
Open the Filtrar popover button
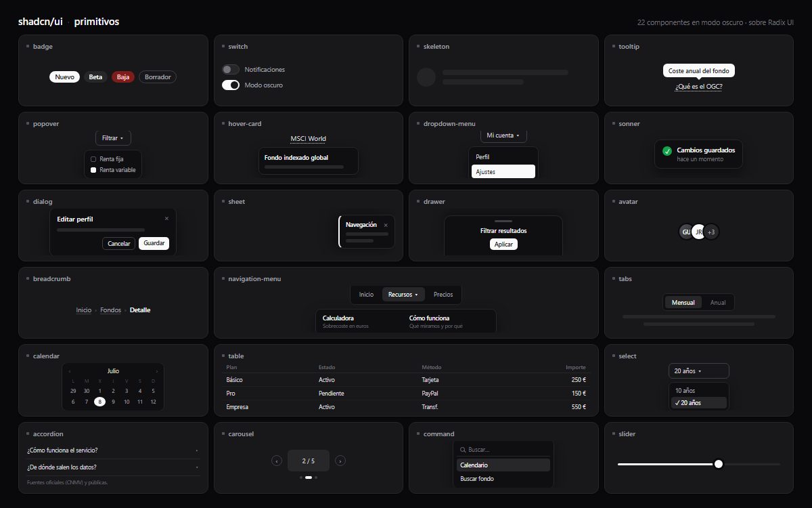click(113, 138)
